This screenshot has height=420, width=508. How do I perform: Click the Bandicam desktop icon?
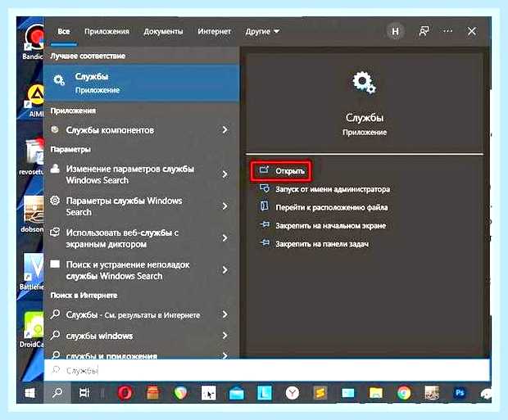coord(33,42)
